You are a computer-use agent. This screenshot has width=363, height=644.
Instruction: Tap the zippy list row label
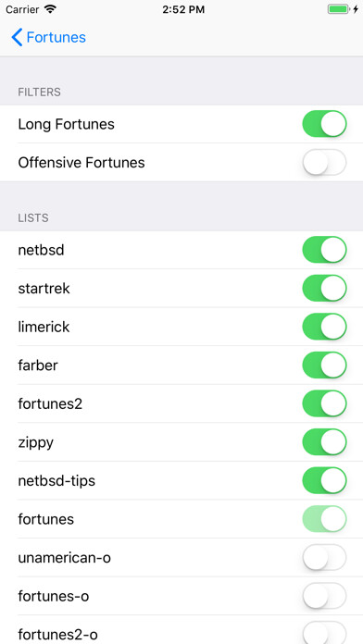point(36,443)
